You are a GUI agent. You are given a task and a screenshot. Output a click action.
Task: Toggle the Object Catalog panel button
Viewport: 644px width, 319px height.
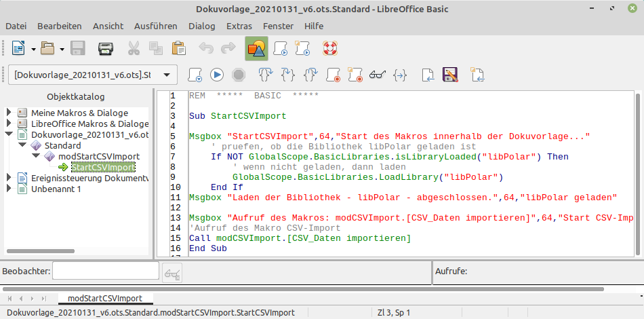[257, 48]
